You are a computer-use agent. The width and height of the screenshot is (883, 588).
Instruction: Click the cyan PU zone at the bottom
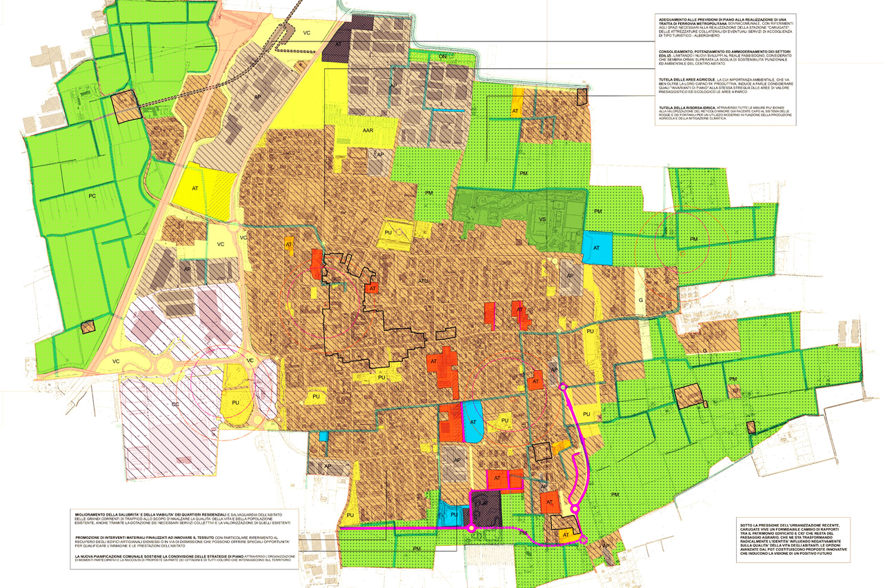(x=454, y=514)
